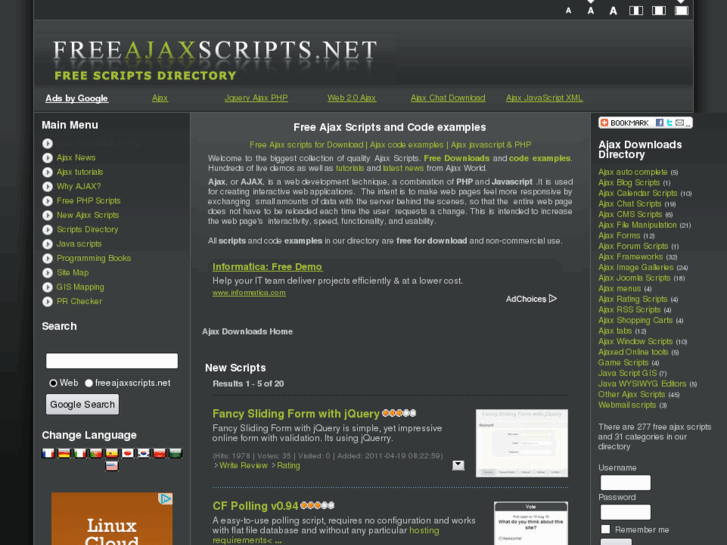Screen dimensions: 727x545
Task: Share page via Facebook icon
Action: click(x=659, y=123)
